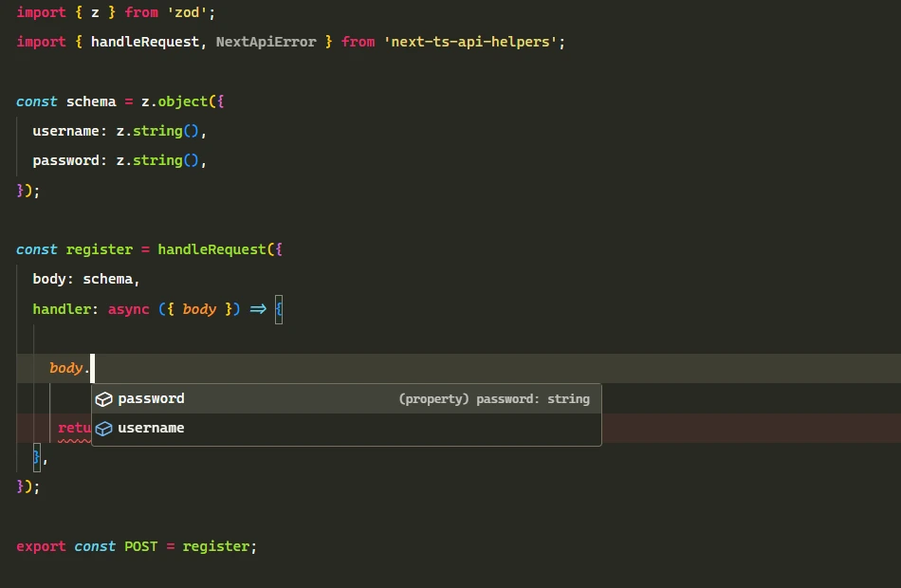
Task: Click the destructured body parameter
Action: click(199, 308)
